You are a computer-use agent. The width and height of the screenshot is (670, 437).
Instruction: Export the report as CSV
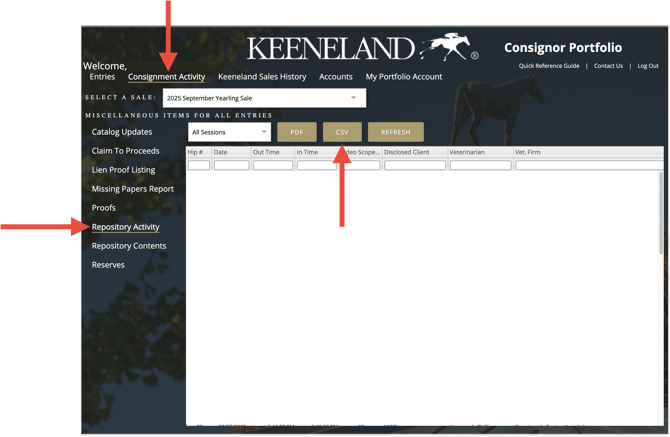pos(342,132)
